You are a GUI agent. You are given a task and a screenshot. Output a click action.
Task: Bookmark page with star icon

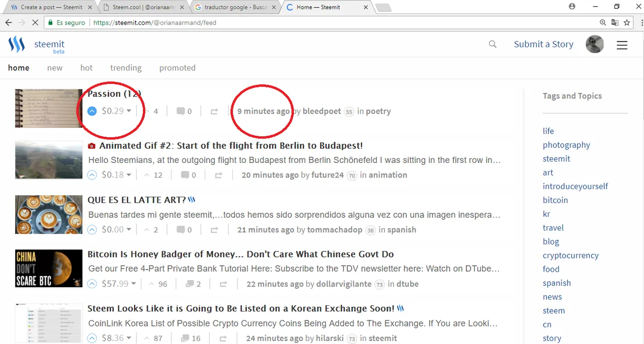(x=627, y=23)
